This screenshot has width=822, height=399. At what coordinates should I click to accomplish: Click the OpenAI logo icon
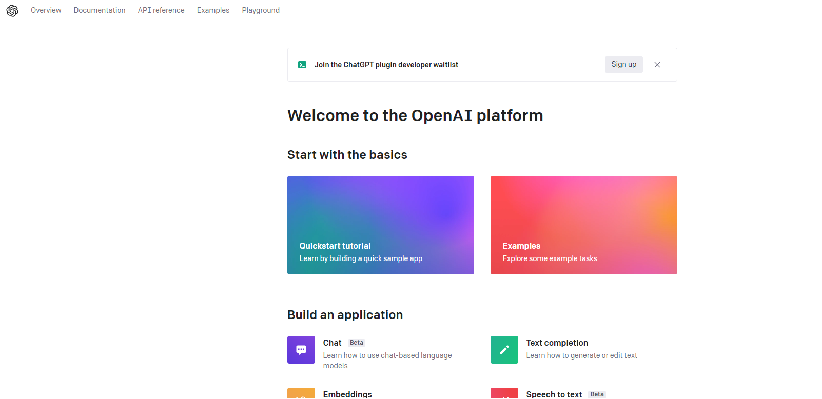pyautogui.click(x=12, y=10)
